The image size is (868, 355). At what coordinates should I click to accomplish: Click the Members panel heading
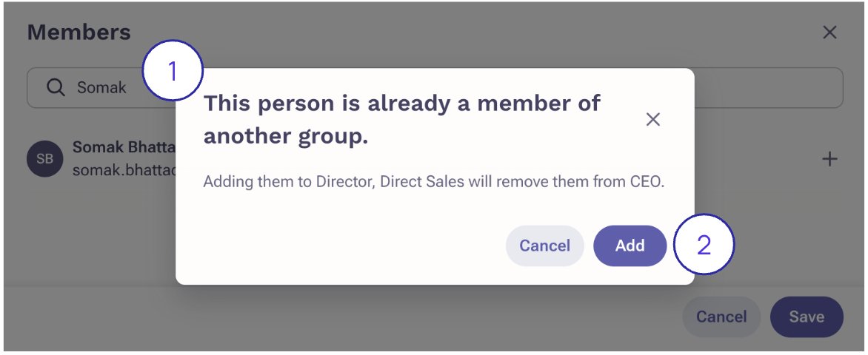79,33
